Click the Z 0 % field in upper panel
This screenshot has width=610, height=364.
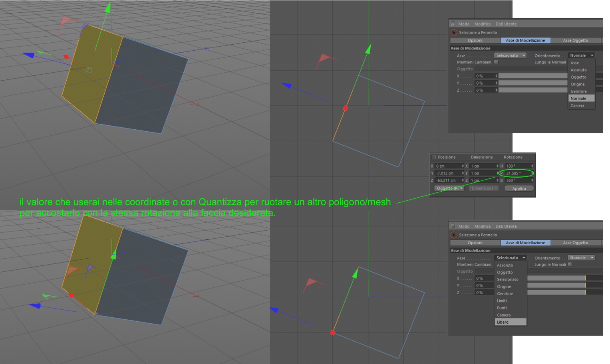coord(486,90)
